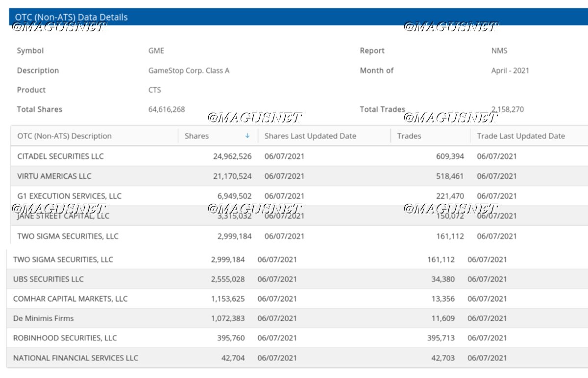Viewport: 588px width, 378px height.
Task: Select VIRTU AMERICAS LLC row name
Action: click(x=54, y=176)
